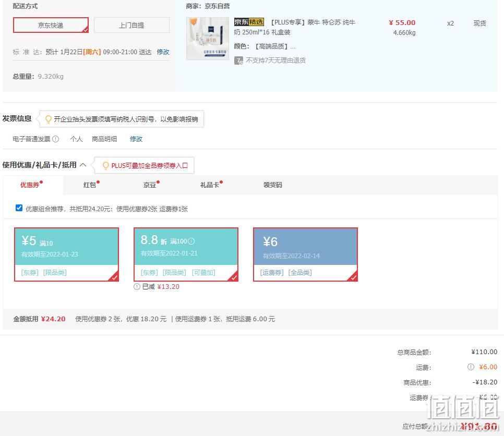
Task: Click the 颜色: 【高端品质】 attribute text
Action: coord(265,46)
